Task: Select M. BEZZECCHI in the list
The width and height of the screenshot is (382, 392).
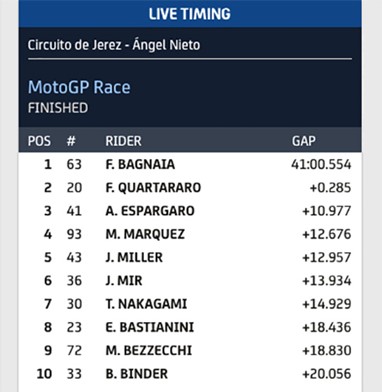Action: coord(149,350)
